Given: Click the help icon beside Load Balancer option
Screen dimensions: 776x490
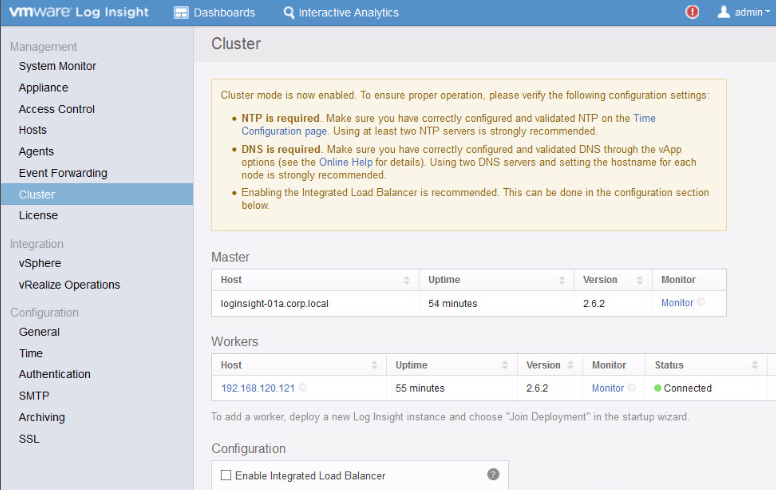Looking at the screenshot, I should 493,474.
